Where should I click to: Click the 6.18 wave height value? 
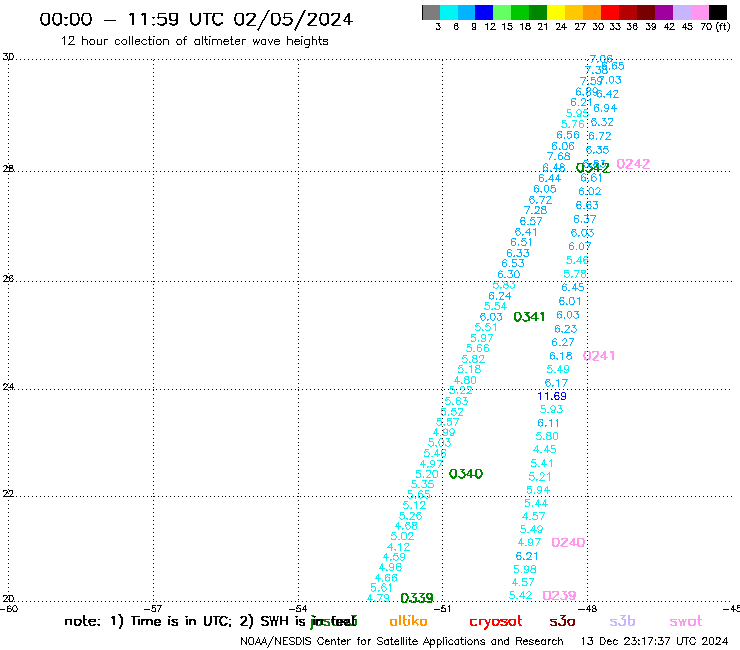[x=561, y=356]
